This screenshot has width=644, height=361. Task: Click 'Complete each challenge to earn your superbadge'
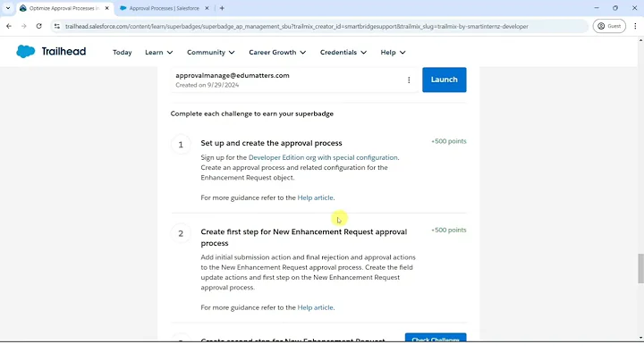pos(251,113)
